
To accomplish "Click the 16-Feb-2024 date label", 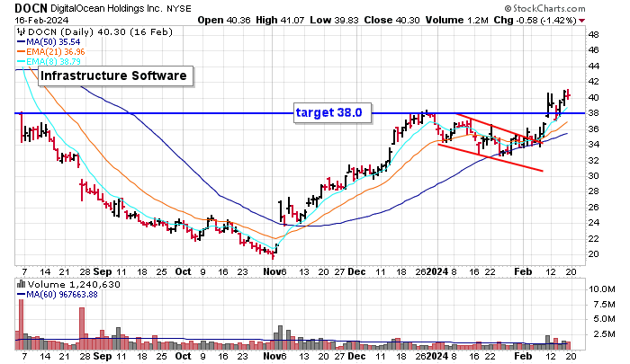I will tap(41, 20).
